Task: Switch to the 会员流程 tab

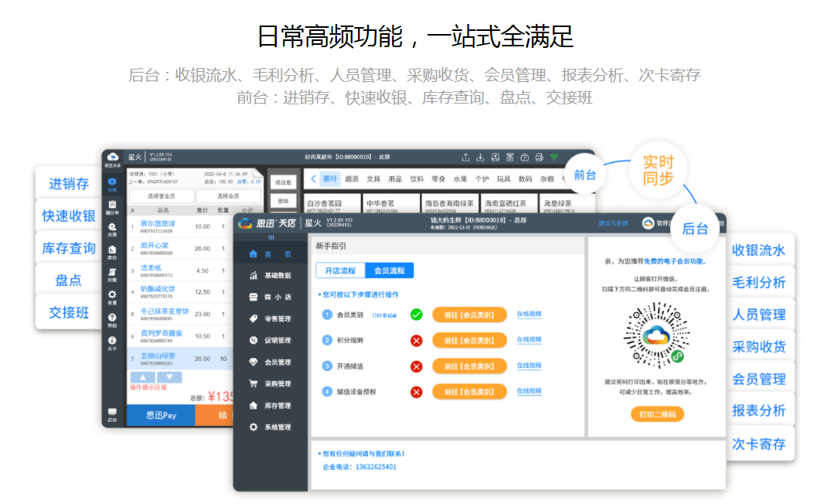Action: pos(389,272)
